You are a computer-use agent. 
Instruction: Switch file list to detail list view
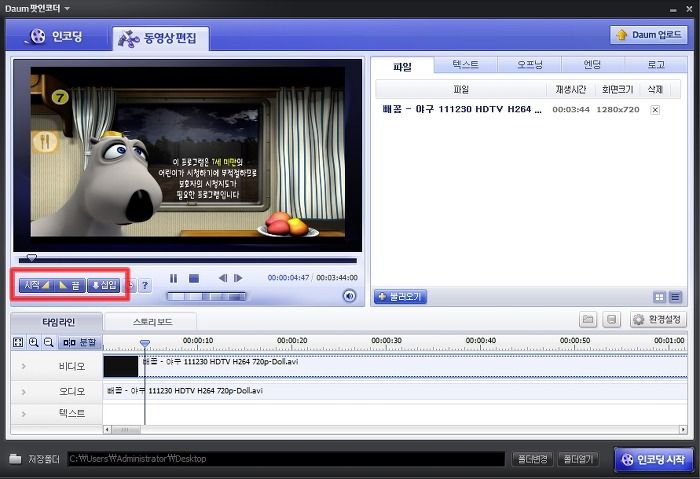[x=675, y=297]
